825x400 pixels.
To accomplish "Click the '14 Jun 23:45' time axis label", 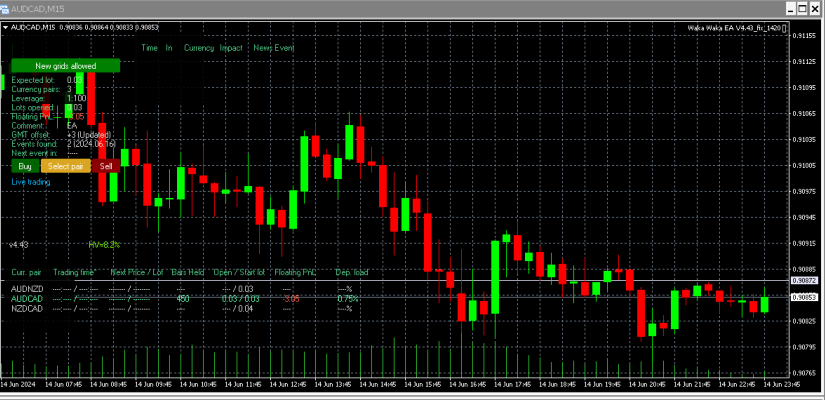I will (x=781, y=385).
